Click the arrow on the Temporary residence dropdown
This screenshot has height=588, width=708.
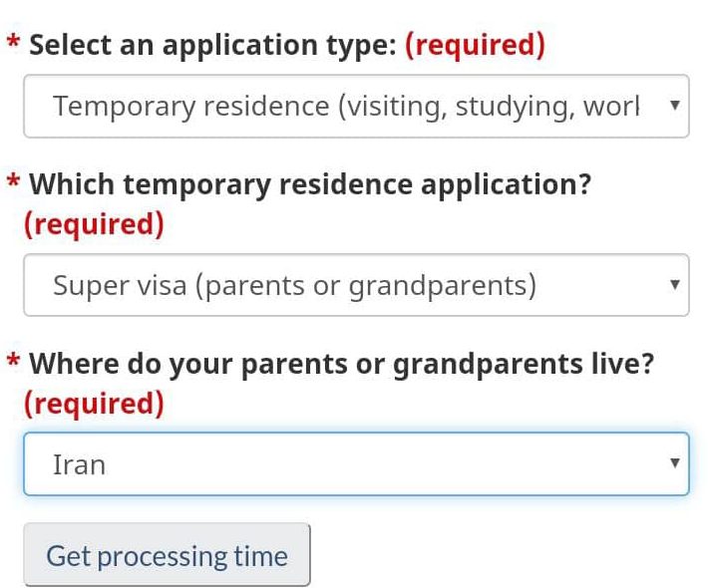coord(675,105)
